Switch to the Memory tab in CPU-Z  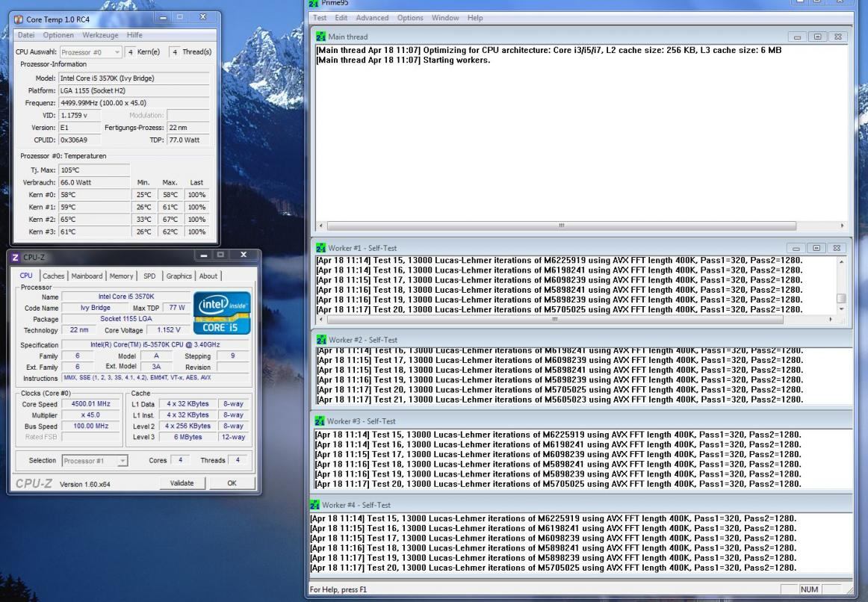tap(121, 276)
